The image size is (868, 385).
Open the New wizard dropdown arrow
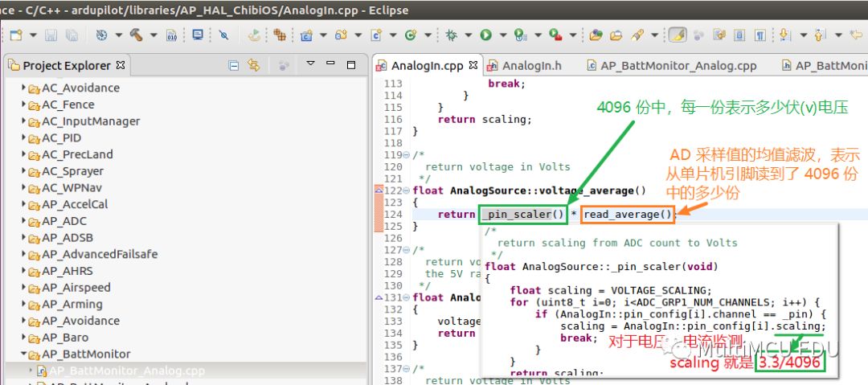[x=33, y=35]
